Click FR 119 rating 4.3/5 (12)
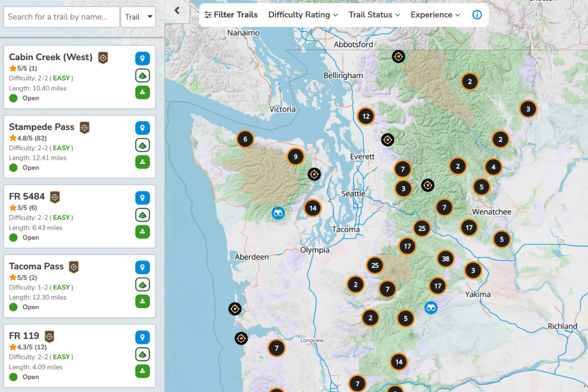 coord(28,347)
